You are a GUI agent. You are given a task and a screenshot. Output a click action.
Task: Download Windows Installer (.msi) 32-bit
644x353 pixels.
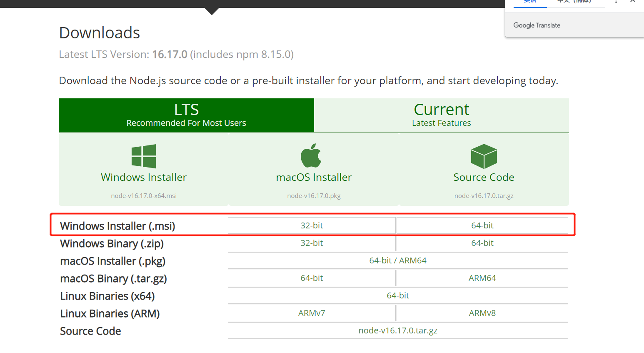(312, 225)
